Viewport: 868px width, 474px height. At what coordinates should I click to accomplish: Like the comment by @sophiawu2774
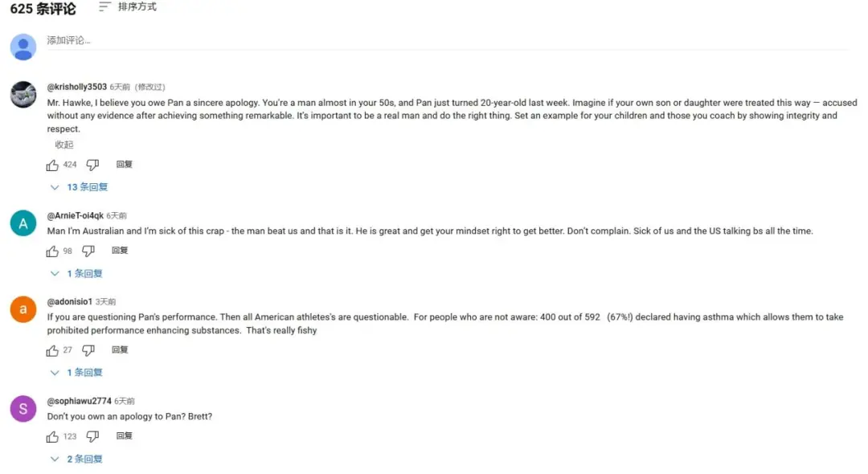pyautogui.click(x=52, y=436)
